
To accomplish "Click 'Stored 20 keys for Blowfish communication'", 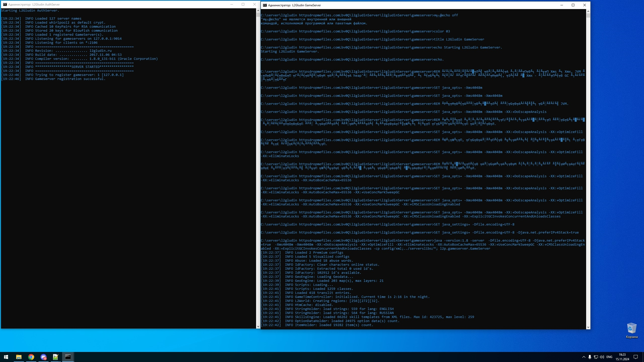I will tap(59, 31).
